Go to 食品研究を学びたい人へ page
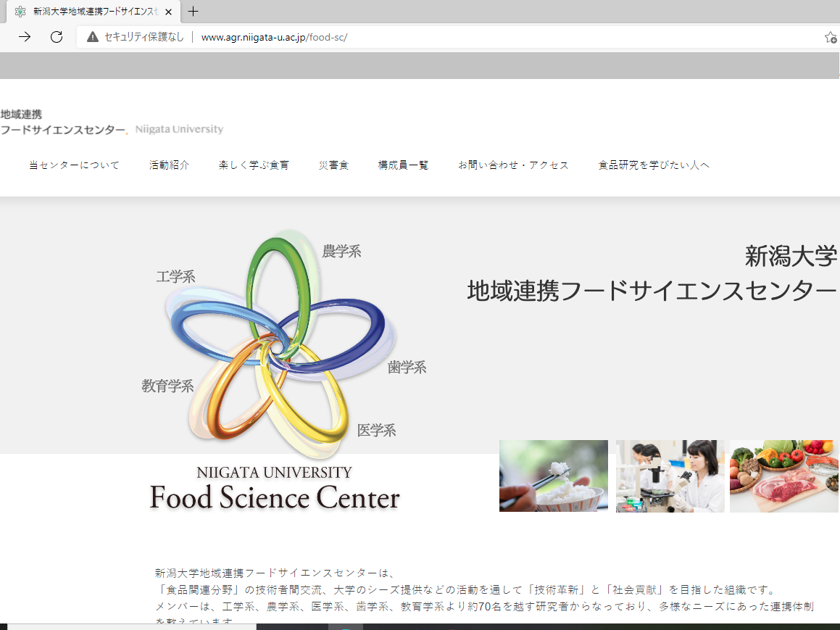This screenshot has width=840, height=630. (x=654, y=165)
